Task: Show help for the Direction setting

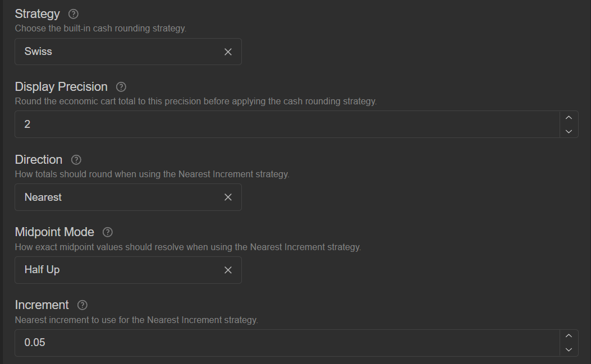Action: tap(76, 160)
